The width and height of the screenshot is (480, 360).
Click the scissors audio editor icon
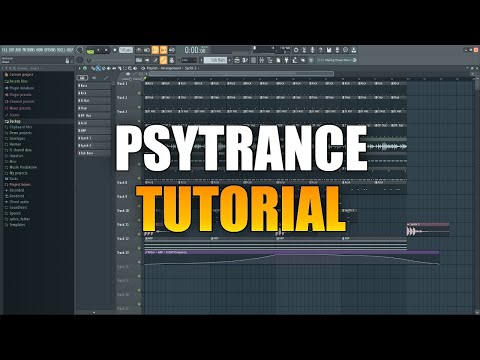click(x=304, y=50)
